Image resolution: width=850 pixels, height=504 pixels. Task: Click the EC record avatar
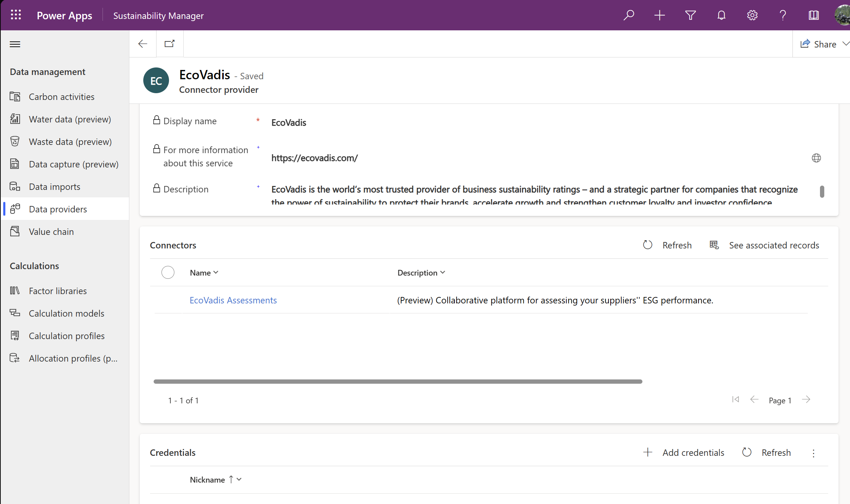click(156, 81)
